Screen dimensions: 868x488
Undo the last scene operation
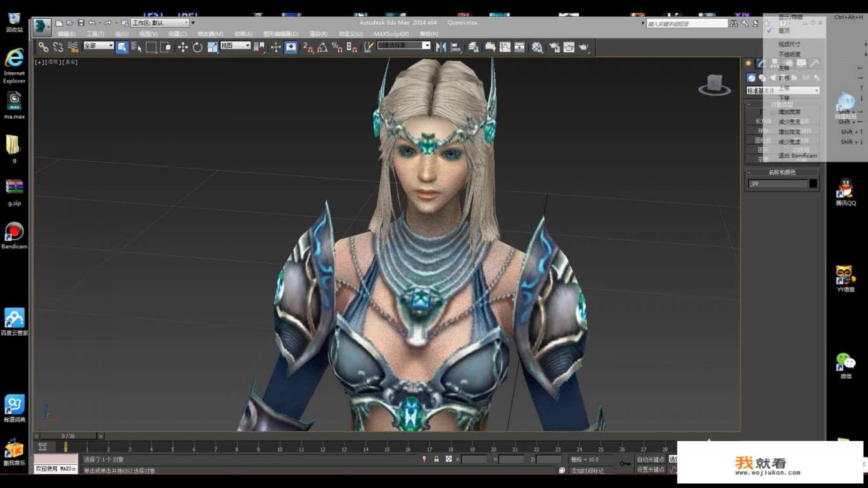92,23
